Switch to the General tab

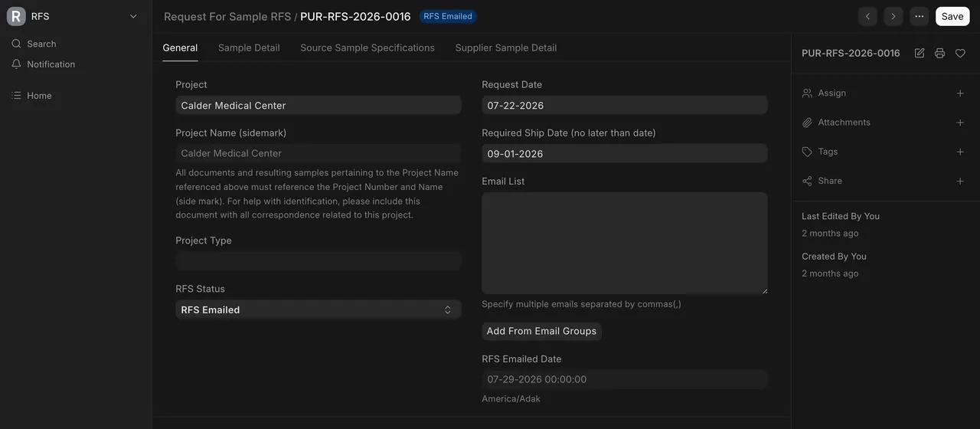(180, 47)
